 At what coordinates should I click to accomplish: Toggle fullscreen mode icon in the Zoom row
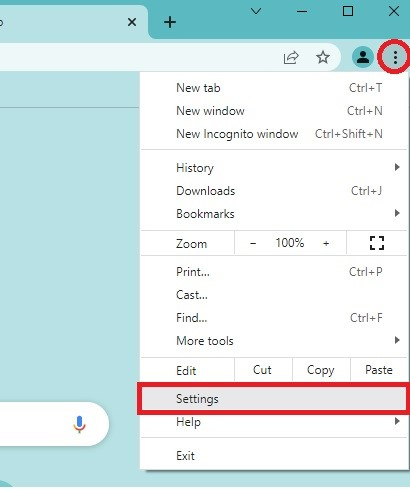click(x=377, y=243)
